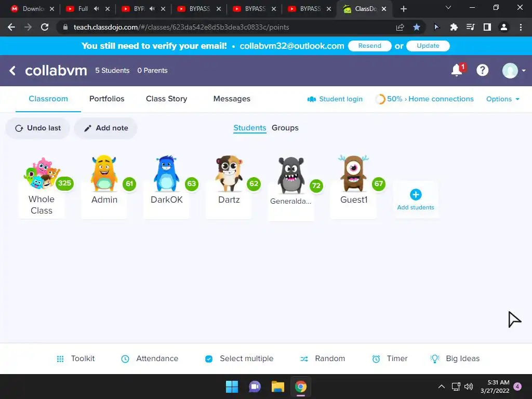Open a new Chrome tab
This screenshot has width=532, height=399.
403,9
